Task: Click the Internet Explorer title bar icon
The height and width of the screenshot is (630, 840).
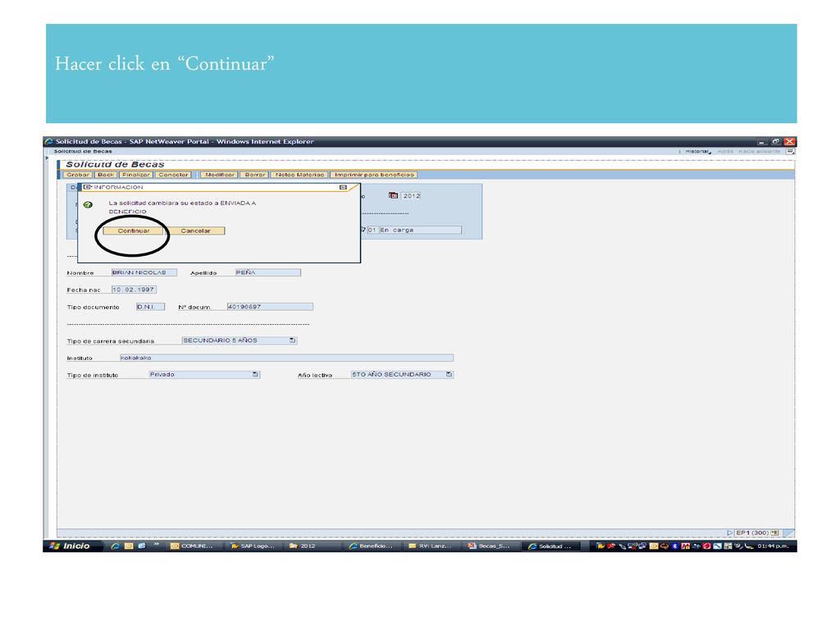Action: point(49,141)
